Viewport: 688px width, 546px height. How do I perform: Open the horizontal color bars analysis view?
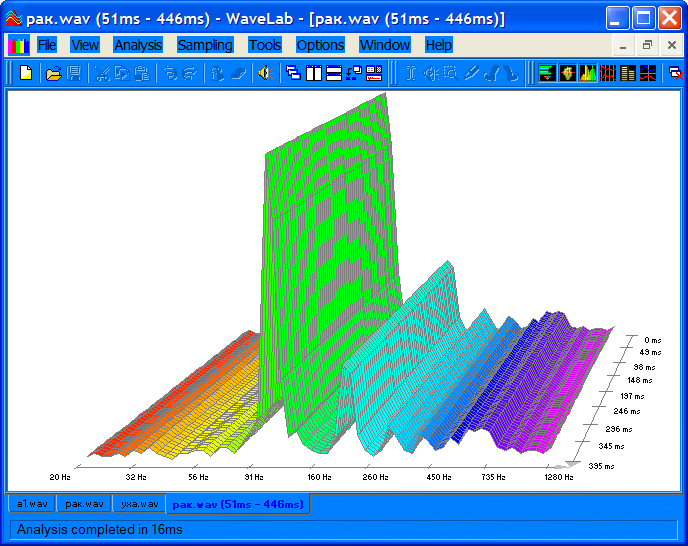[547, 73]
